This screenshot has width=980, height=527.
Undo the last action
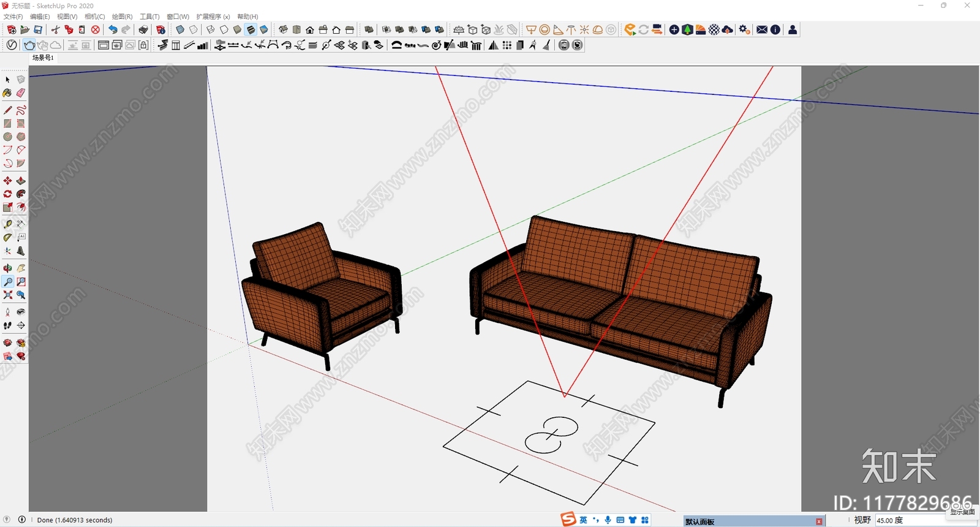(113, 29)
